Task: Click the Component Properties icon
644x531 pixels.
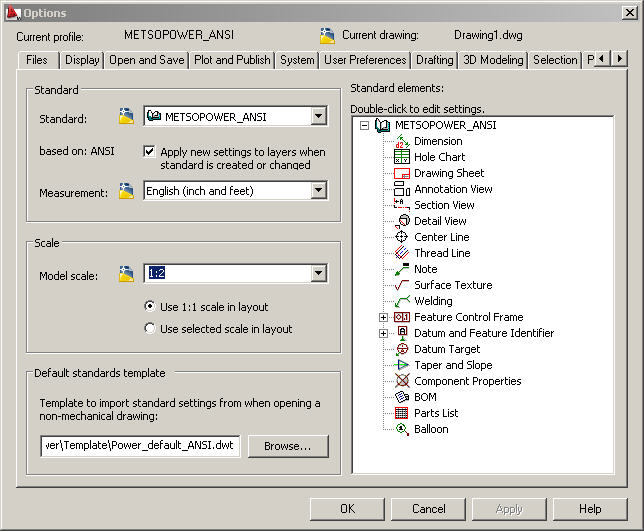Action: click(402, 381)
